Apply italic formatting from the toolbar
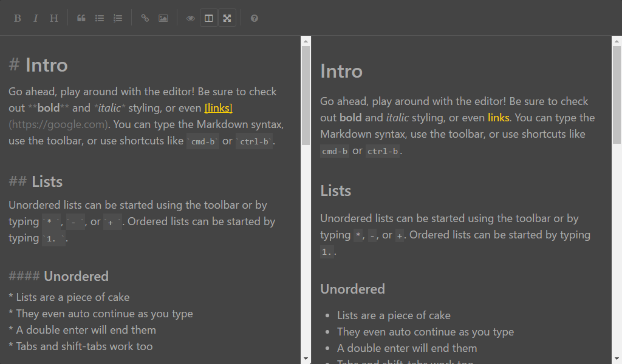This screenshot has height=364, width=622. click(36, 18)
